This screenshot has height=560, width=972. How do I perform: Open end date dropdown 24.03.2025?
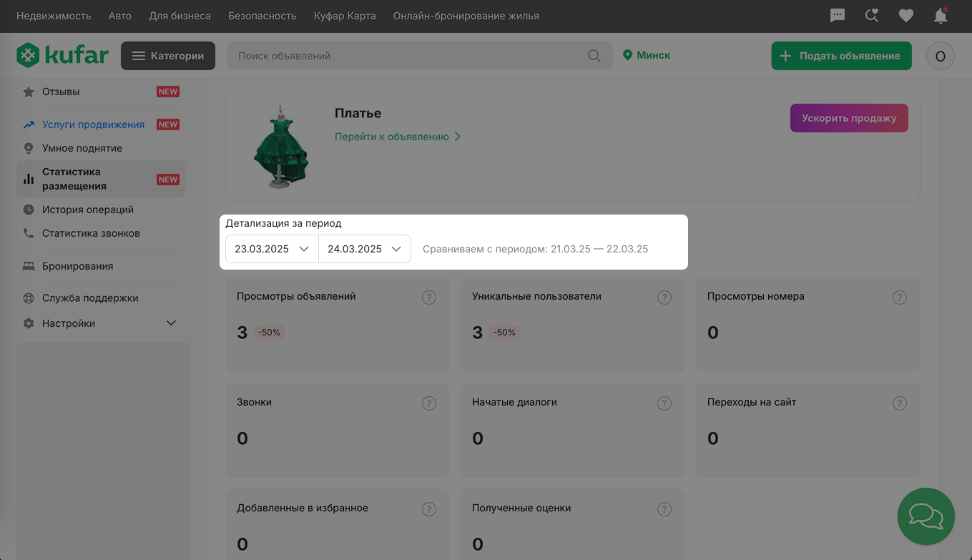coord(365,249)
